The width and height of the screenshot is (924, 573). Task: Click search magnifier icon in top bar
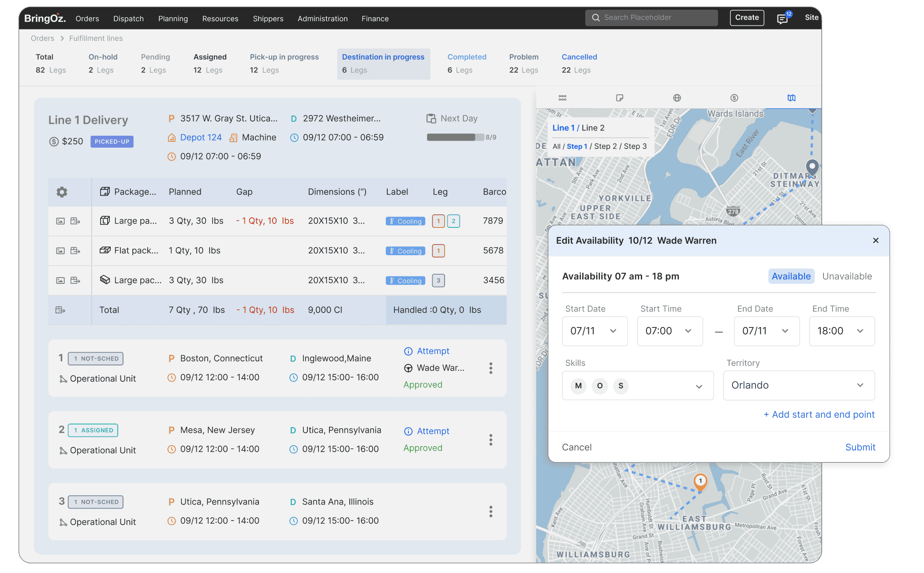point(596,18)
